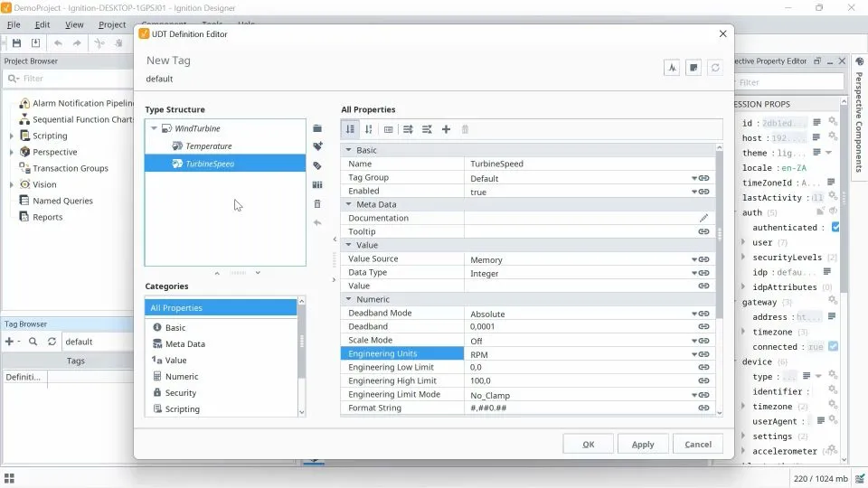Select the Security category
This screenshot has width=868, height=488.
click(x=181, y=393)
